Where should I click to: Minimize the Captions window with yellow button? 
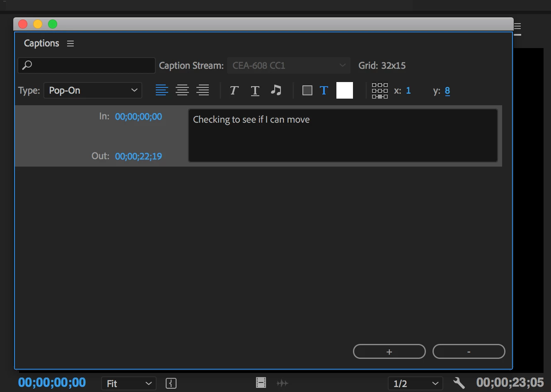point(38,24)
